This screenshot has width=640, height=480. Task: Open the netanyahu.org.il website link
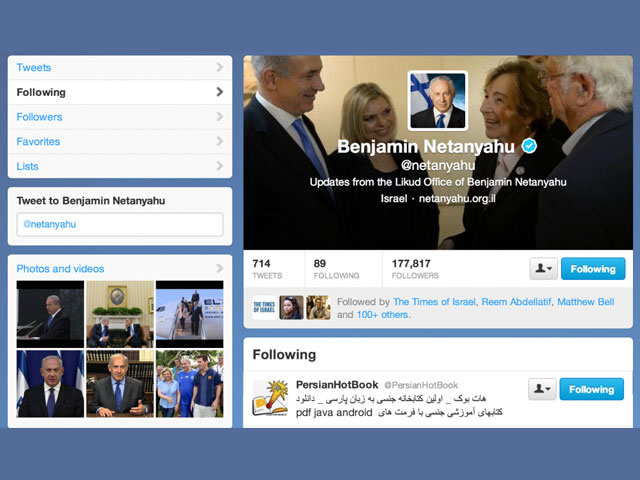coord(457,198)
